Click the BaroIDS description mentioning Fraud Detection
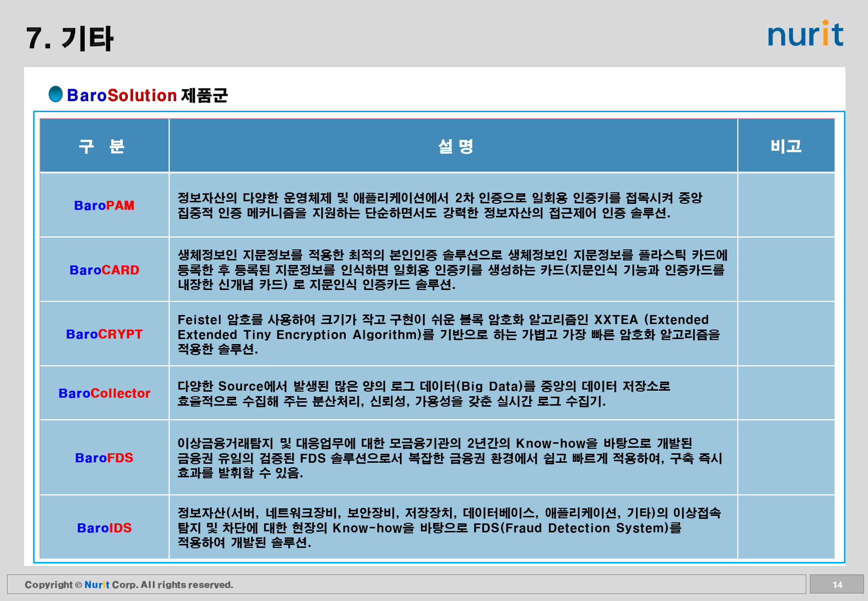 click(x=449, y=527)
